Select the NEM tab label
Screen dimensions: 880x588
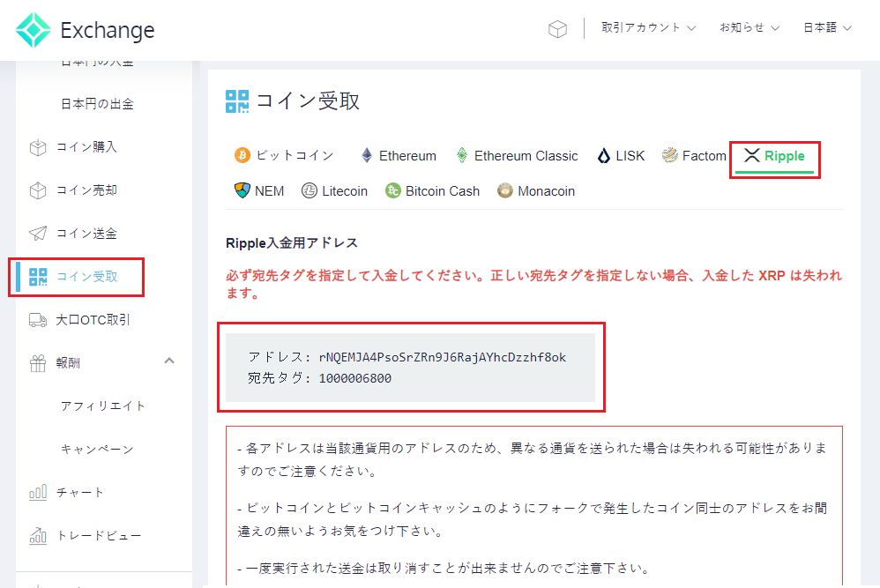(x=270, y=191)
